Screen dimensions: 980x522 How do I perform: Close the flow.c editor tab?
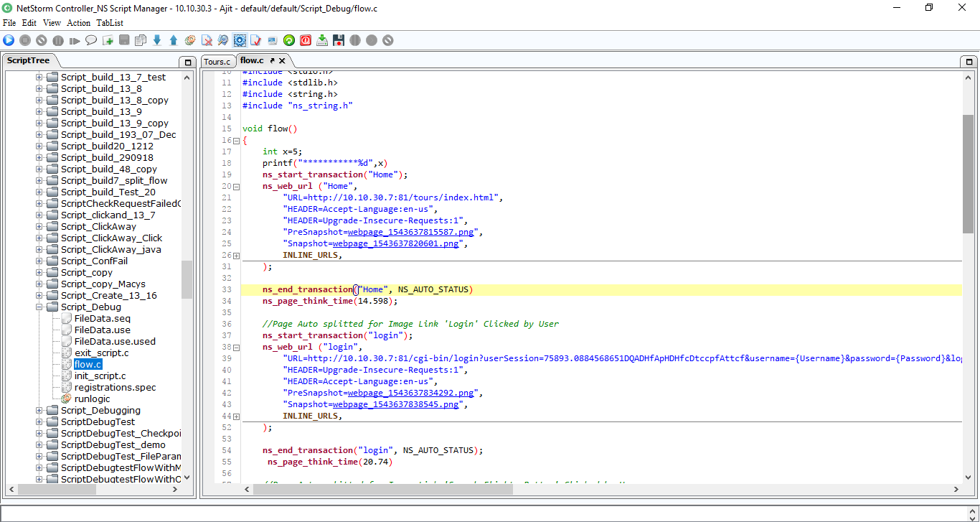[x=283, y=61]
